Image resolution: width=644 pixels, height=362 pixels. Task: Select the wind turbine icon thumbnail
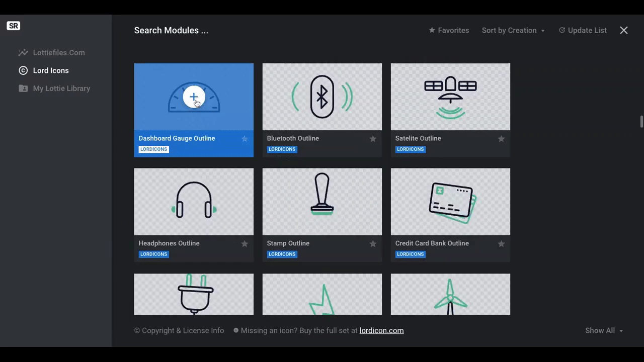coord(450,294)
